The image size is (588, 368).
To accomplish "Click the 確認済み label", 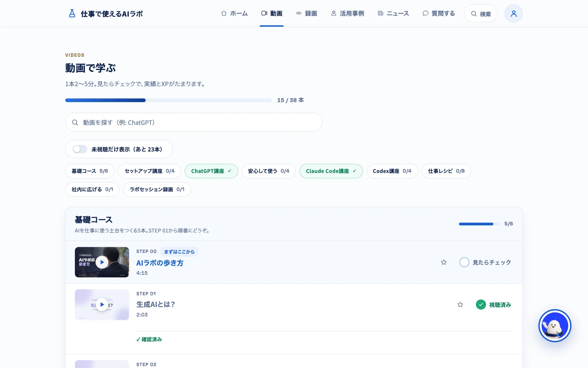I will [x=149, y=339].
